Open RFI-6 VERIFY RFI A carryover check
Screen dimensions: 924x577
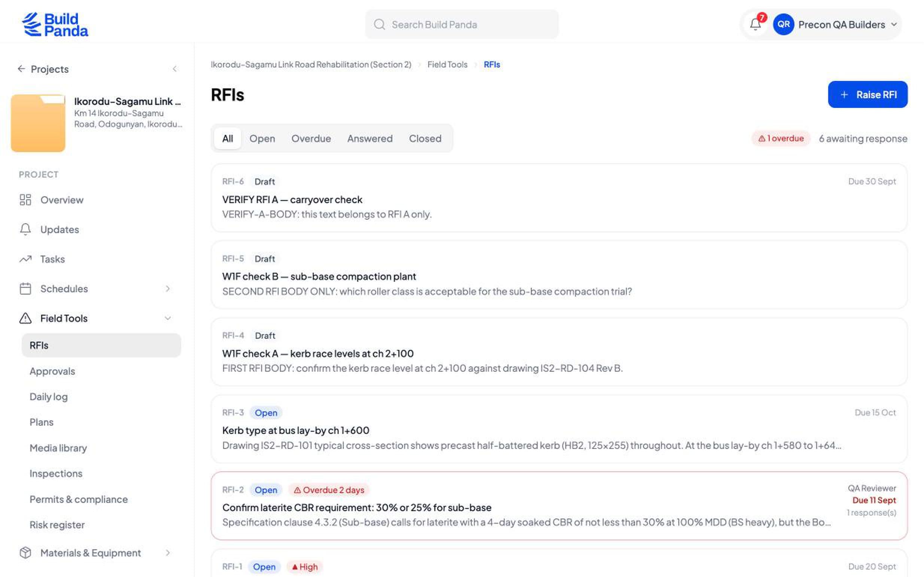[x=559, y=198]
